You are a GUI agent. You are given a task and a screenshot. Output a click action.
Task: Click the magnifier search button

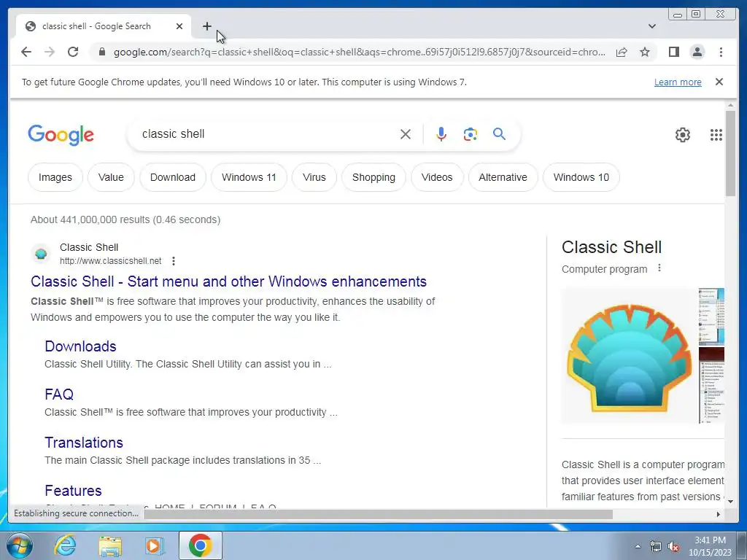(x=499, y=134)
